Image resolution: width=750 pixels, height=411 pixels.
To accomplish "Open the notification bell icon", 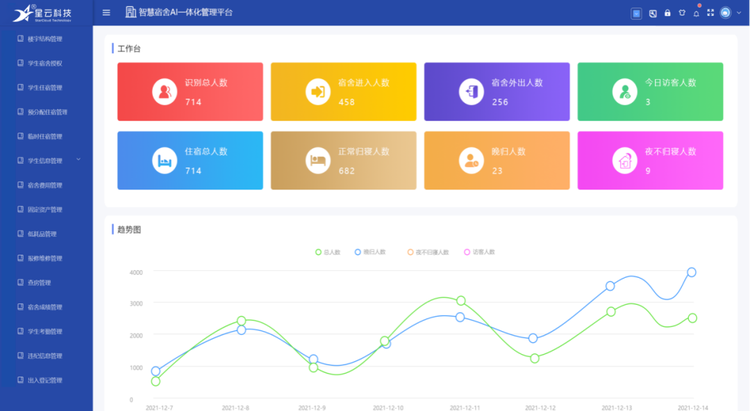I will point(696,13).
